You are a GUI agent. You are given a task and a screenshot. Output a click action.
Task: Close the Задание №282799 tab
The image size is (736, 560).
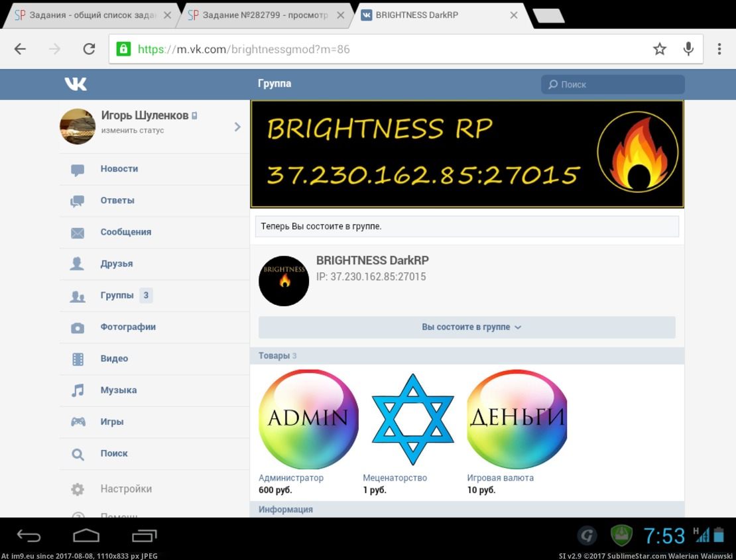341,15
